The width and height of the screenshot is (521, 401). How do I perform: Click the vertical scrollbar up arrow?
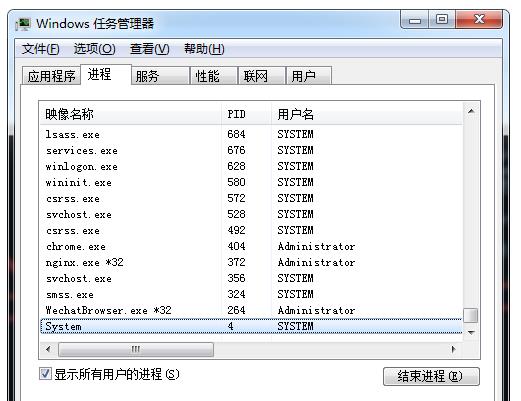[471, 111]
